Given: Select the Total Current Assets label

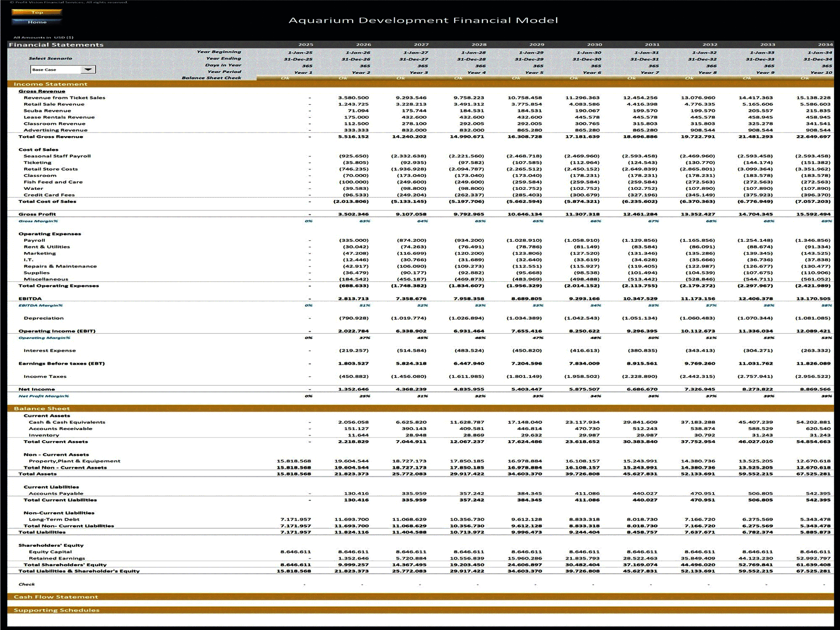Looking at the screenshot, I should [x=56, y=442].
